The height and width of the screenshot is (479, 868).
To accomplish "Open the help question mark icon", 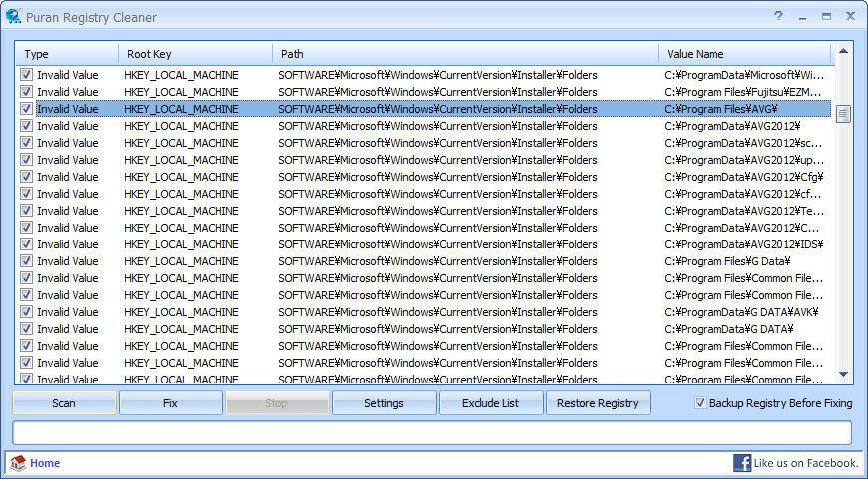I will pos(778,16).
